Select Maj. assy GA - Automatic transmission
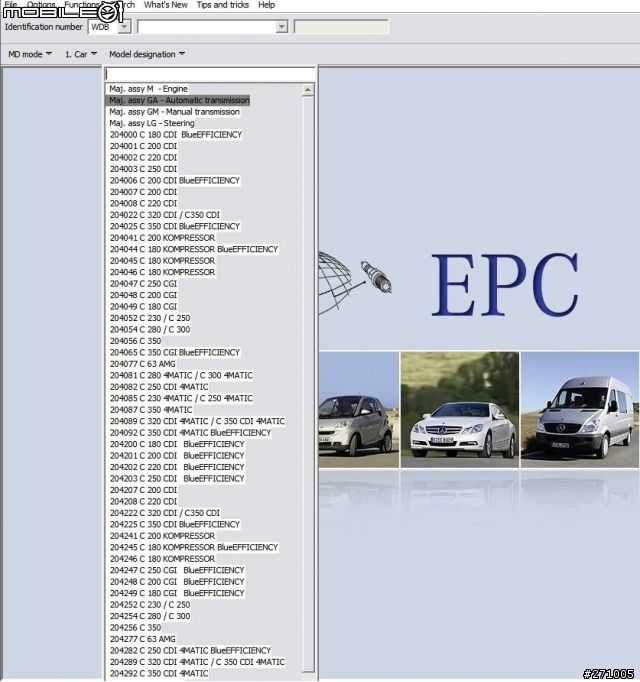The width and height of the screenshot is (640, 682). (178, 100)
